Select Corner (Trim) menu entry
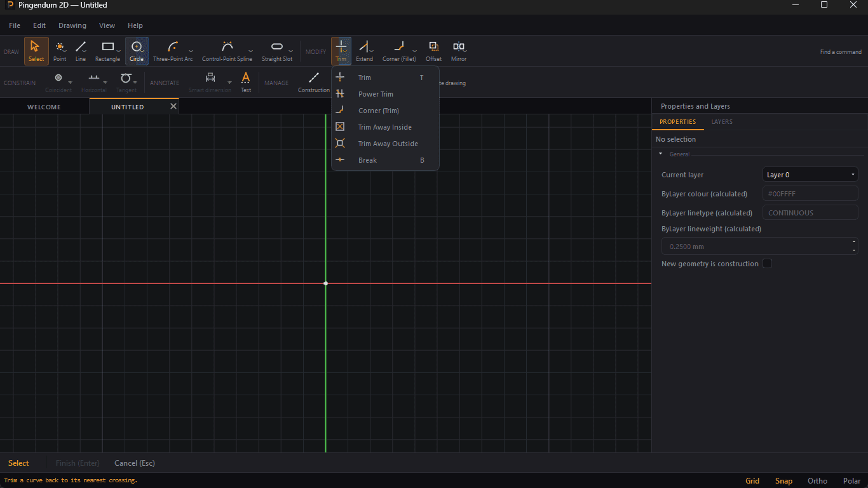This screenshot has height=488, width=868. 385,111
